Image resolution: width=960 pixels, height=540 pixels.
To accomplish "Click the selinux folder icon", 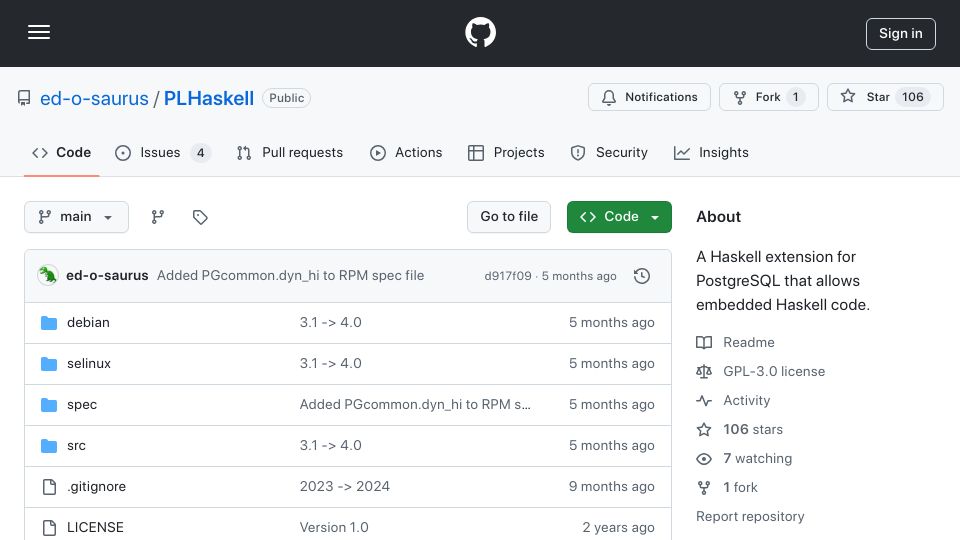I will (x=49, y=364).
